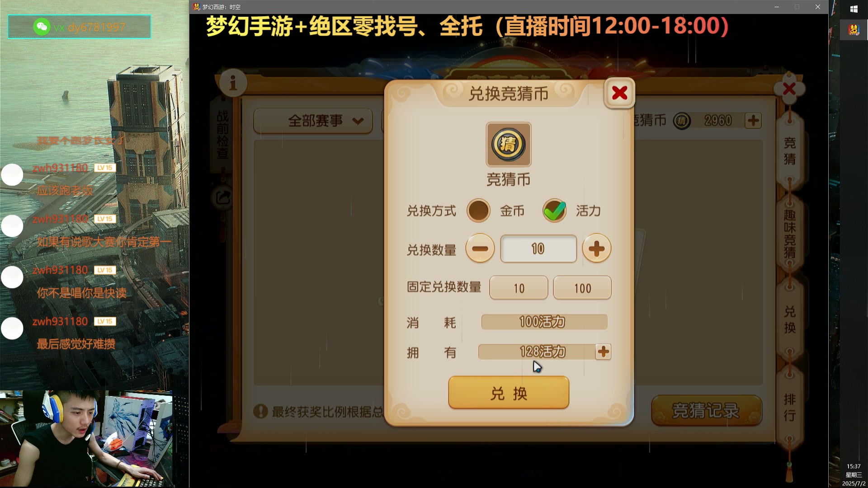
Task: Open the 排行 side tab
Action: (789, 407)
